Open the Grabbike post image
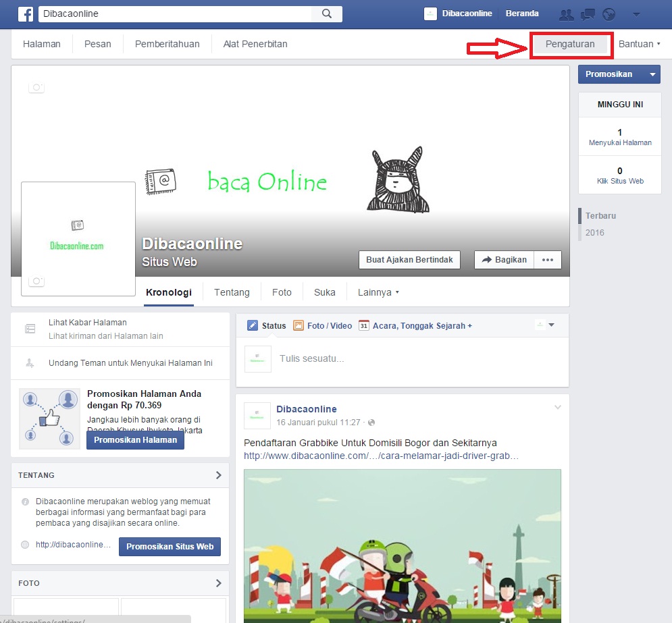 click(403, 546)
